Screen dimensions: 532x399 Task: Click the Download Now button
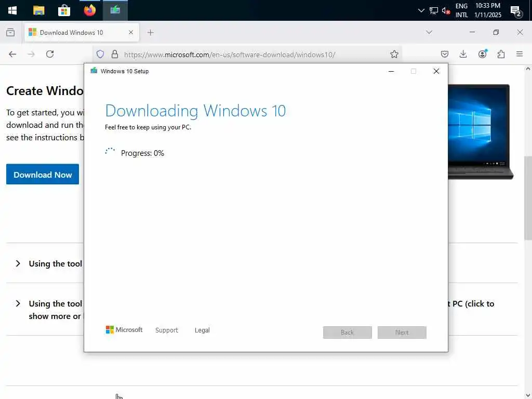(x=43, y=175)
